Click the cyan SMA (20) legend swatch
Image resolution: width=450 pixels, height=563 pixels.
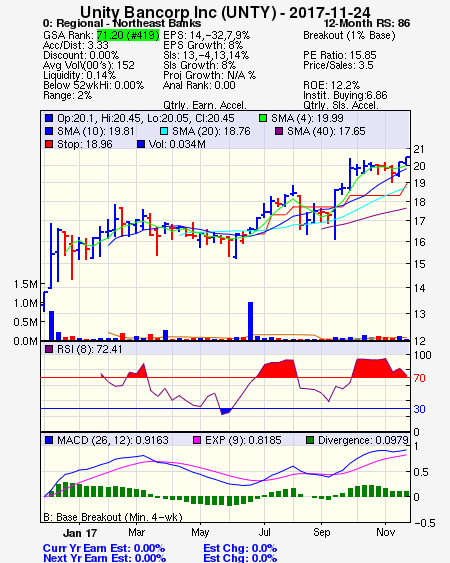pyautogui.click(x=164, y=131)
